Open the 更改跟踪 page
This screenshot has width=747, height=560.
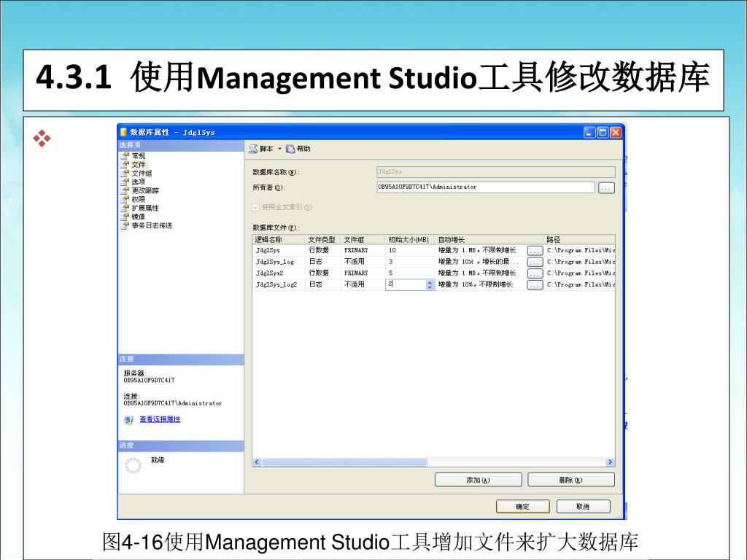pos(145,190)
